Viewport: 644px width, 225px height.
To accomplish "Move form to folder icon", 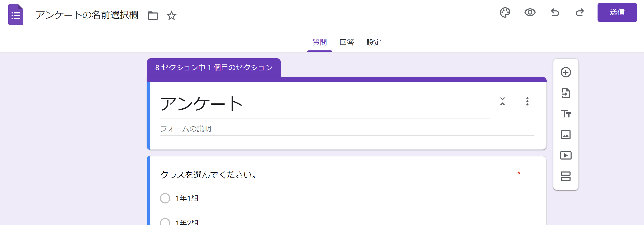I will (x=153, y=16).
